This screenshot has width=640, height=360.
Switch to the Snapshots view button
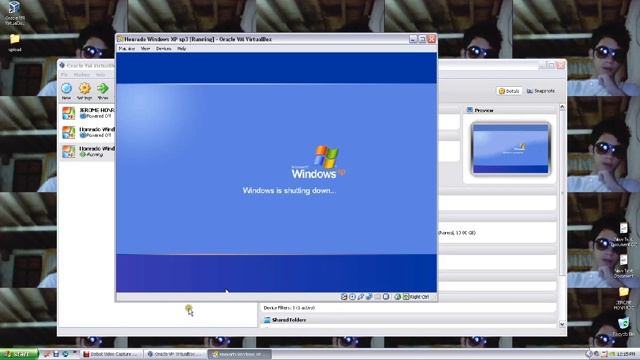point(541,91)
